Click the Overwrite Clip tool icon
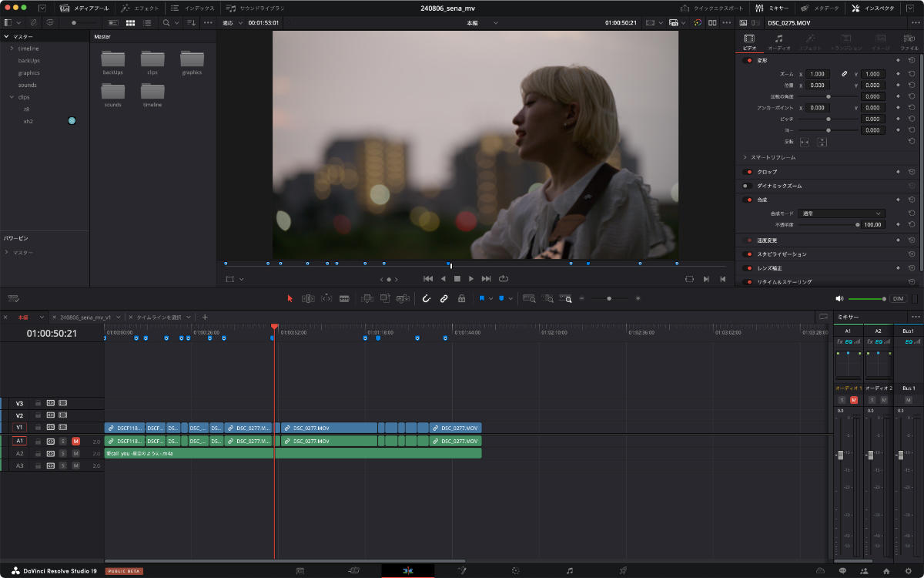This screenshot has height=578, width=924. [383, 298]
